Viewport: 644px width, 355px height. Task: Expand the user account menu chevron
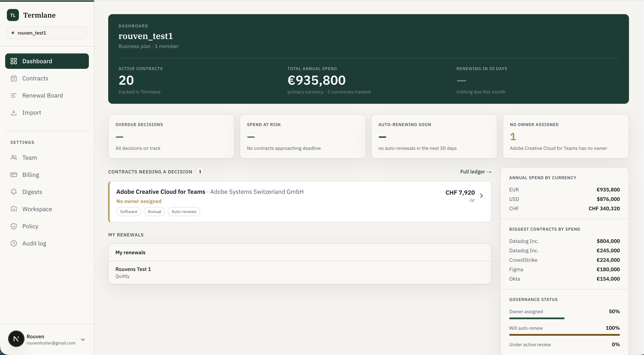click(83, 340)
